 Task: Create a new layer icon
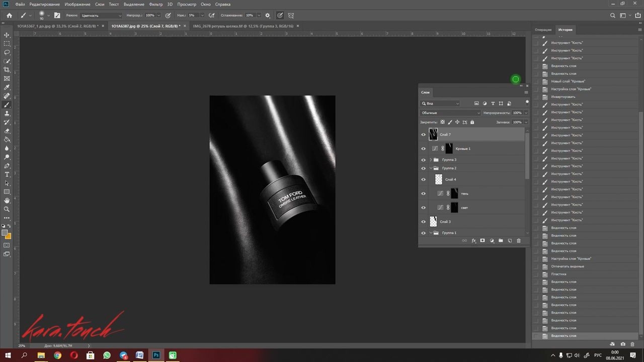click(510, 241)
